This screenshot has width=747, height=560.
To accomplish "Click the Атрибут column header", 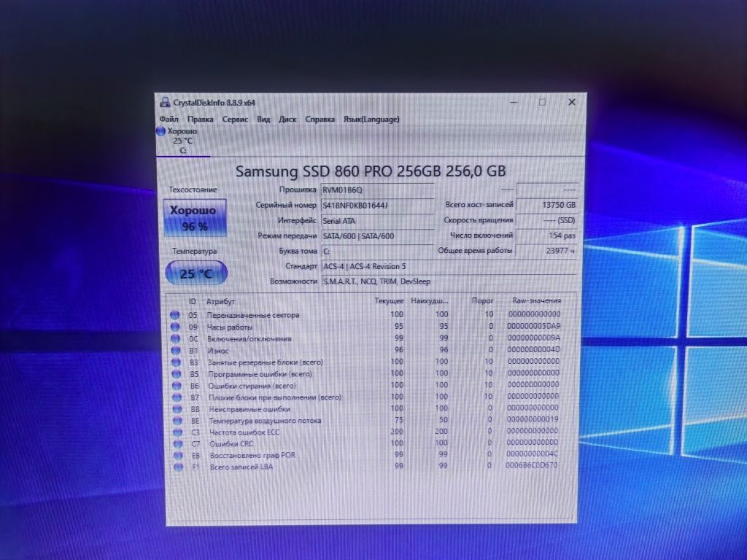I will coord(220,301).
